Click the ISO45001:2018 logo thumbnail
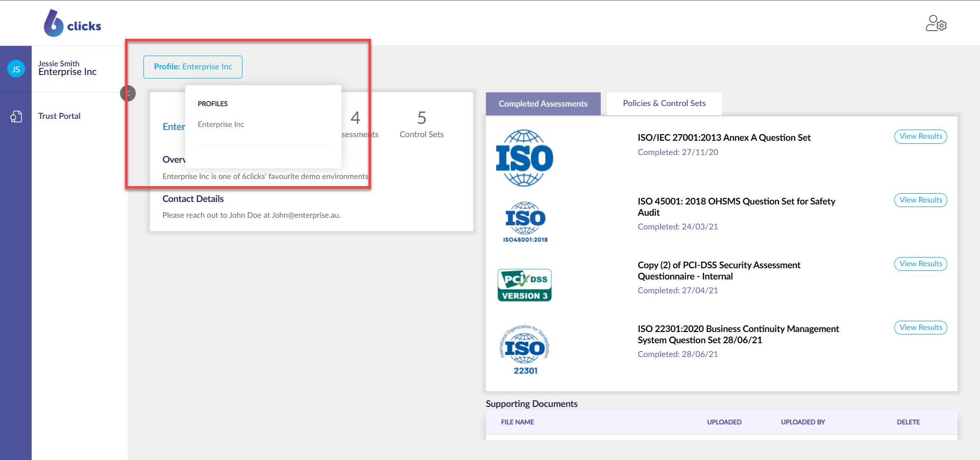Screen dimensions: 980x460 tap(525, 222)
